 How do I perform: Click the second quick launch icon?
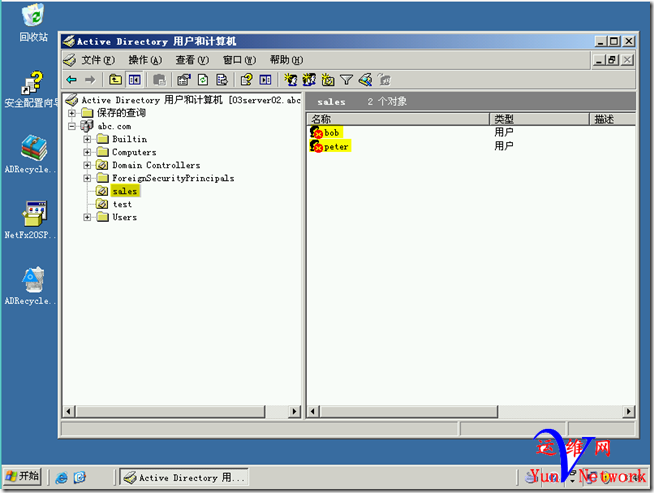79,478
